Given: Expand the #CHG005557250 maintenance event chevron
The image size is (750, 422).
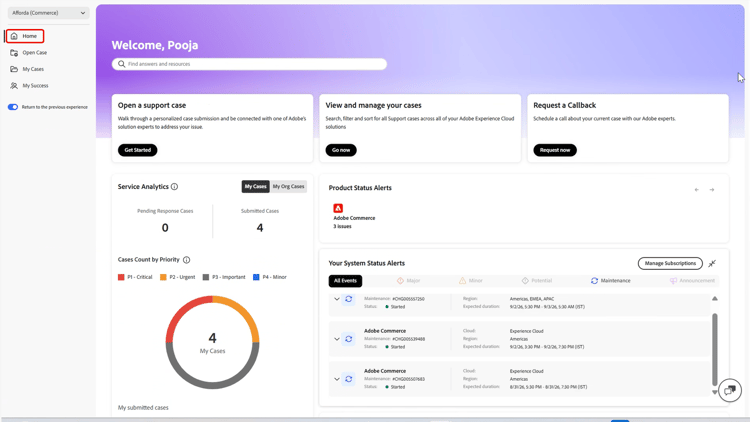Looking at the screenshot, I should click(337, 299).
